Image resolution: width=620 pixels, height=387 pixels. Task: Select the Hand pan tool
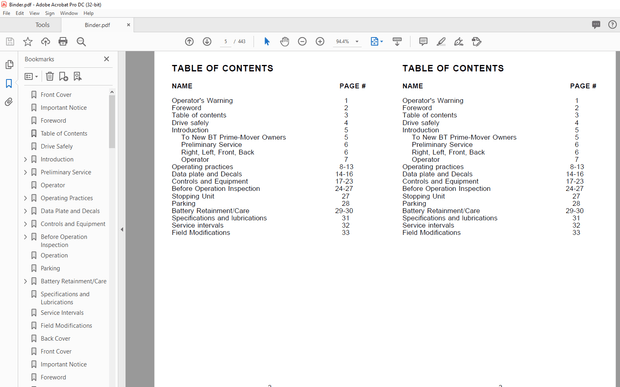click(x=284, y=42)
